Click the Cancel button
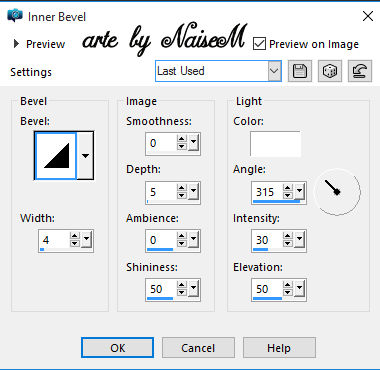The image size is (380, 370). (198, 348)
